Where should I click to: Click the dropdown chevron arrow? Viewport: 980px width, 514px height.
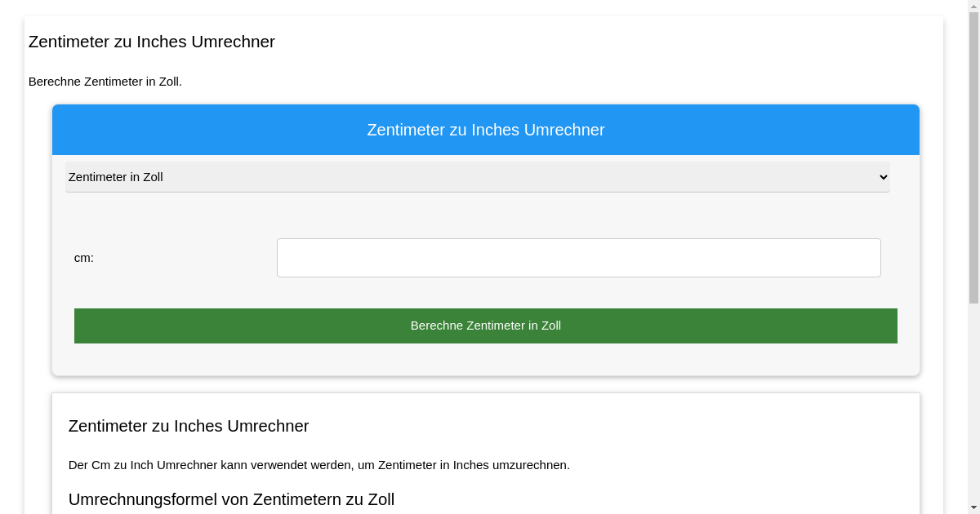coord(883,177)
